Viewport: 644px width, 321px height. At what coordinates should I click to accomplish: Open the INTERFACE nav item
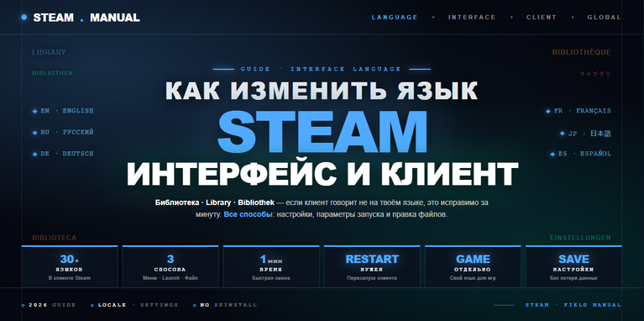click(x=472, y=18)
